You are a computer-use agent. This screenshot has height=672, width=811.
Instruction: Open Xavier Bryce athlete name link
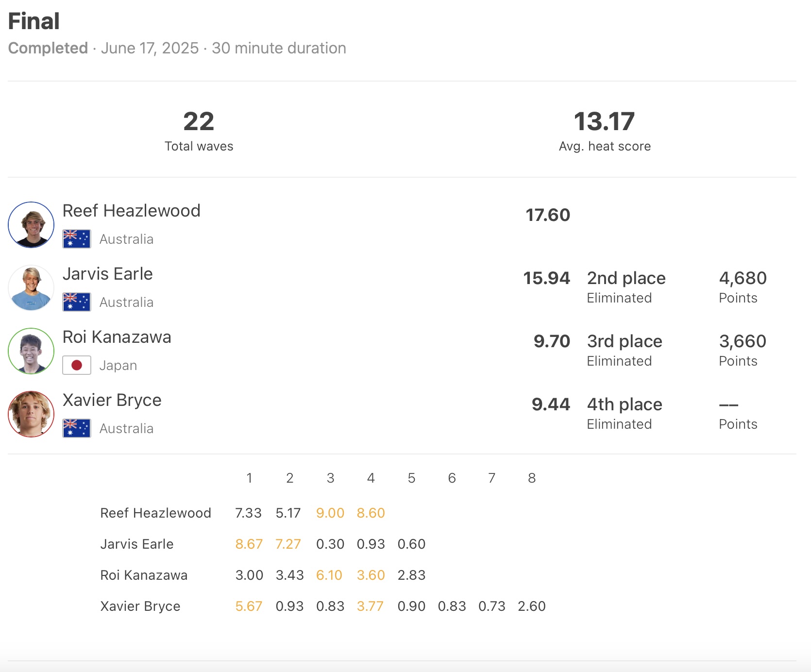(x=112, y=400)
